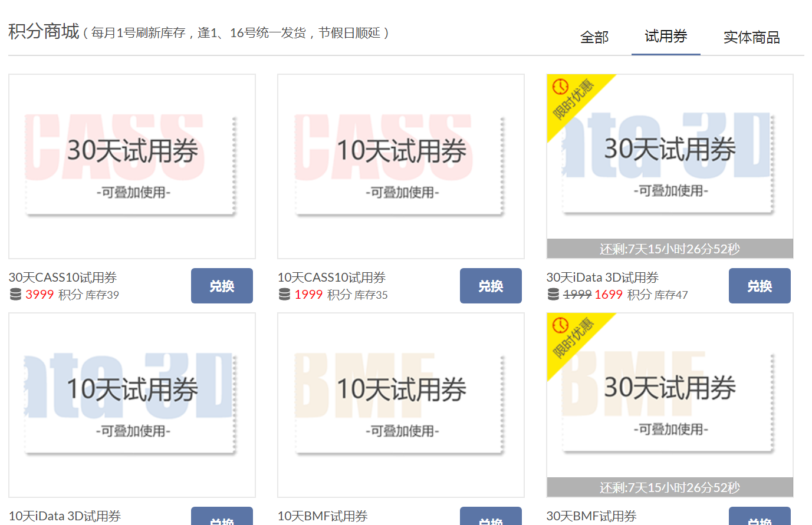Click the 1999 积分 price of 10天CASS10试用券
812x525 pixels.
pyautogui.click(x=323, y=295)
